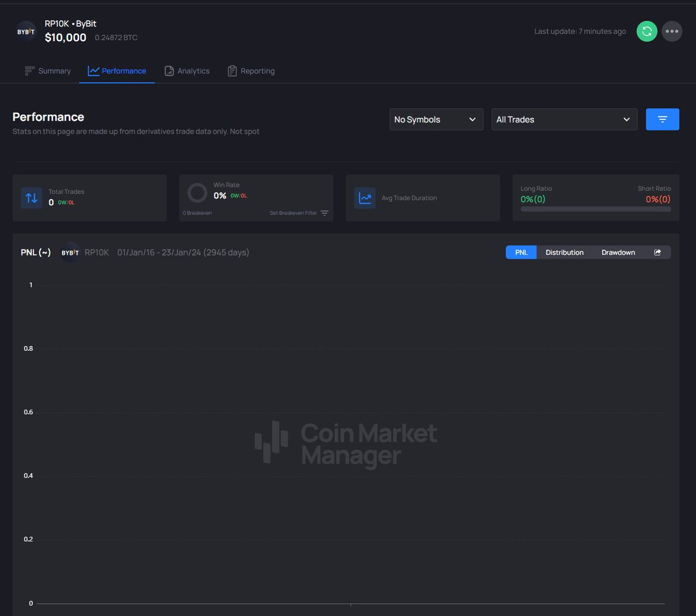Image resolution: width=696 pixels, height=616 pixels.
Task: Click the blue filter button
Action: click(x=662, y=119)
